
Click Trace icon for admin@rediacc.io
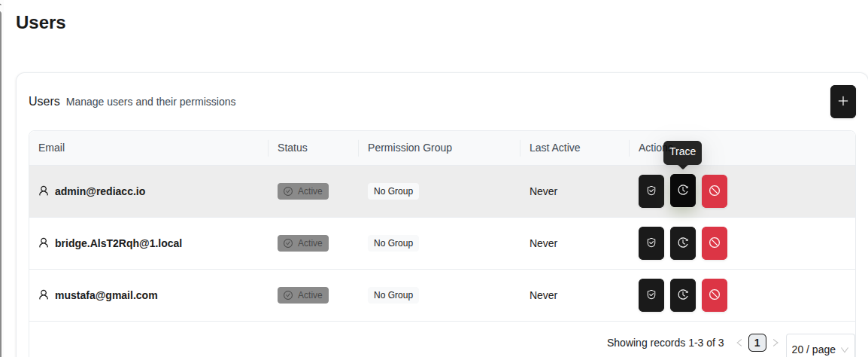pyautogui.click(x=683, y=191)
